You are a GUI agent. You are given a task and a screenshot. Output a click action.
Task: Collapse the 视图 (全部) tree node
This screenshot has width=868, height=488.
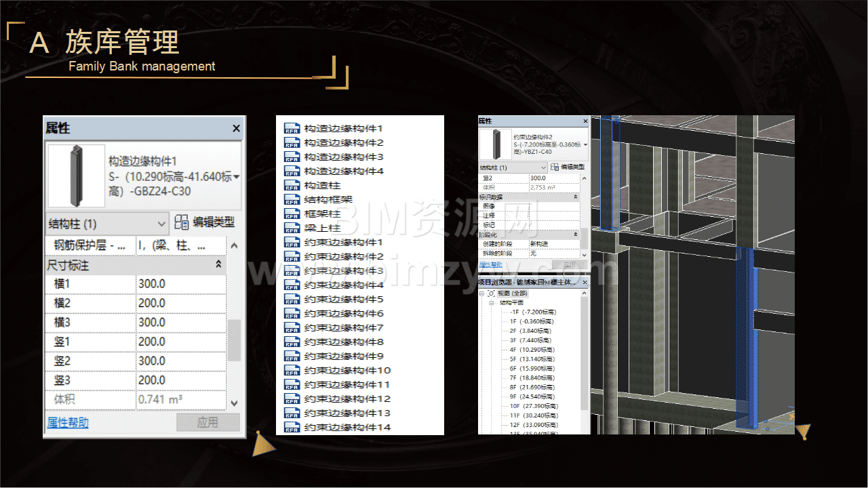coord(482,293)
